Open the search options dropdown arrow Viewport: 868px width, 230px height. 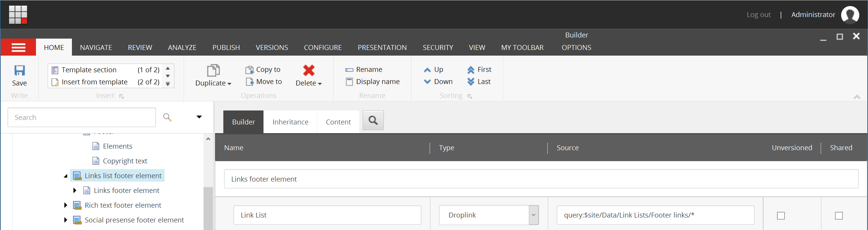pos(199,117)
